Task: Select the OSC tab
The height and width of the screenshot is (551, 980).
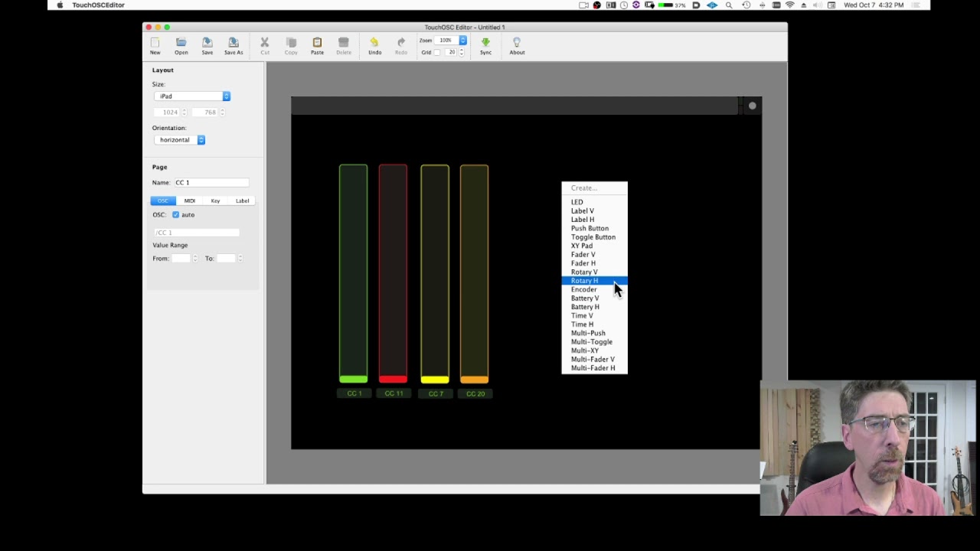Action: (163, 201)
